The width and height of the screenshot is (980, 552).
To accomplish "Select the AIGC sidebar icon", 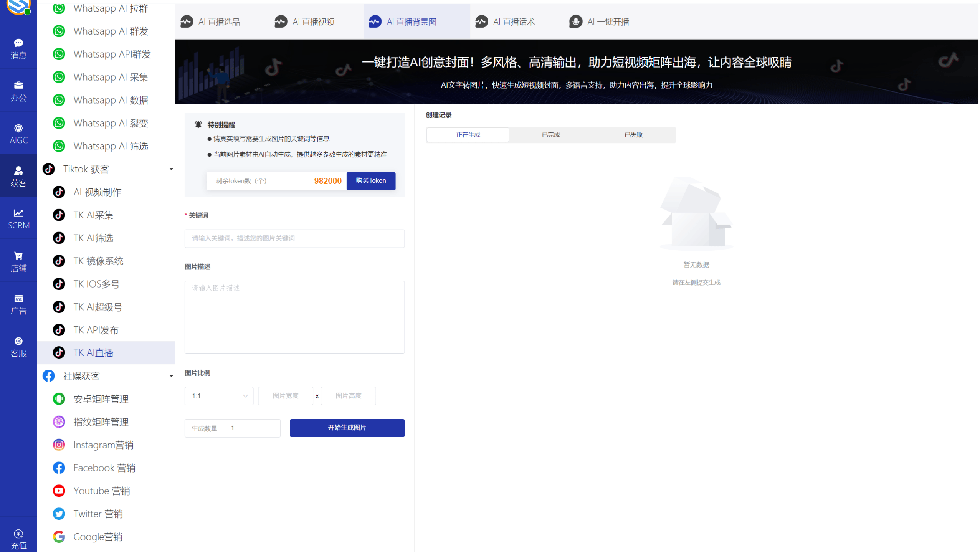I will (x=18, y=133).
